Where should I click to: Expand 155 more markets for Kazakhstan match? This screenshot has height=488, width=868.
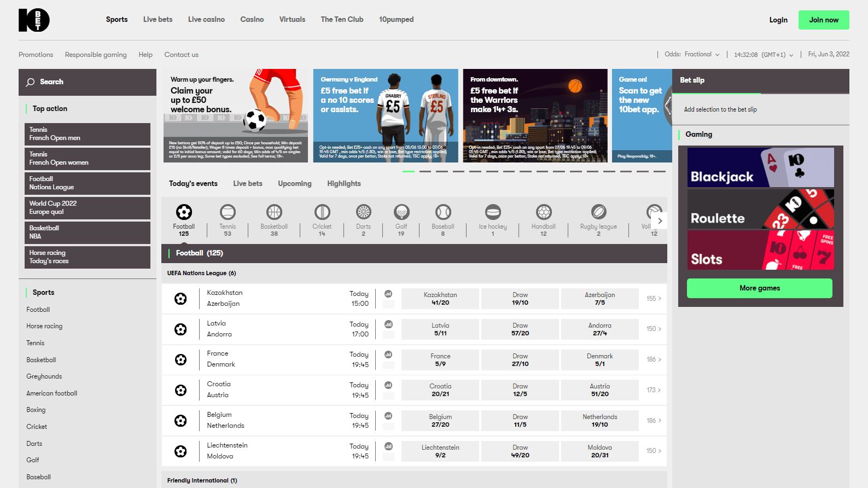tap(654, 299)
